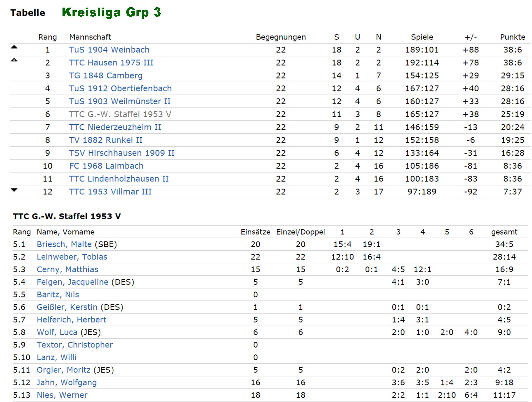Image resolution: width=532 pixels, height=402 pixels.
Task: Click the solid up arrow beside rank 1
Action: click(14, 47)
